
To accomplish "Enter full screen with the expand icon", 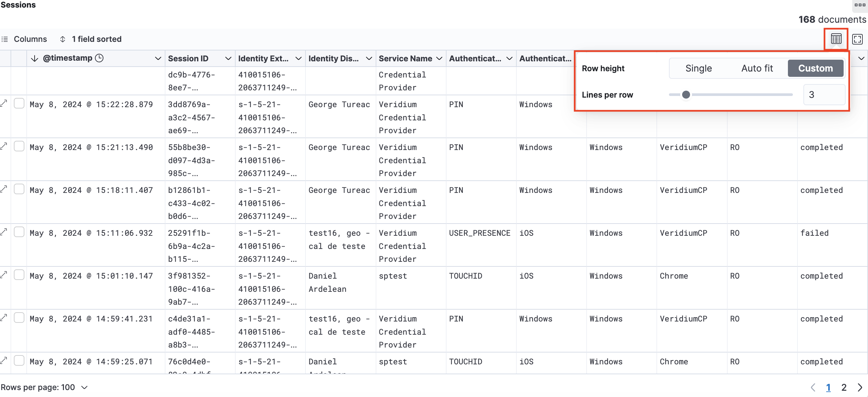I will coord(857,39).
